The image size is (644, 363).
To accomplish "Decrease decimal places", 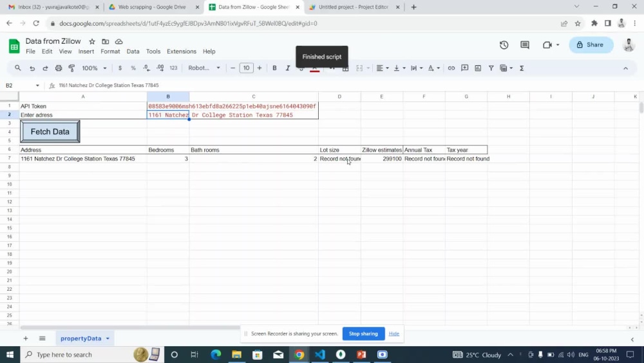I will click(x=146, y=68).
